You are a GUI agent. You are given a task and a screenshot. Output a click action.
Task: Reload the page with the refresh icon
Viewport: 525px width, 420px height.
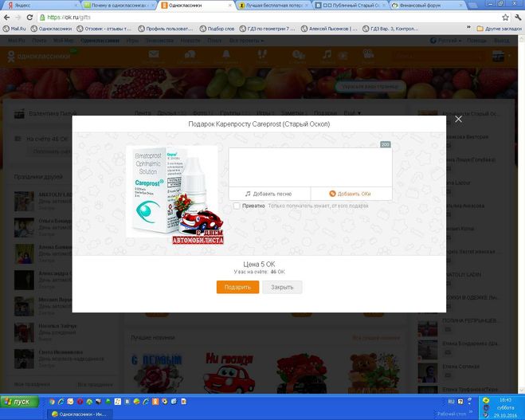pos(29,17)
